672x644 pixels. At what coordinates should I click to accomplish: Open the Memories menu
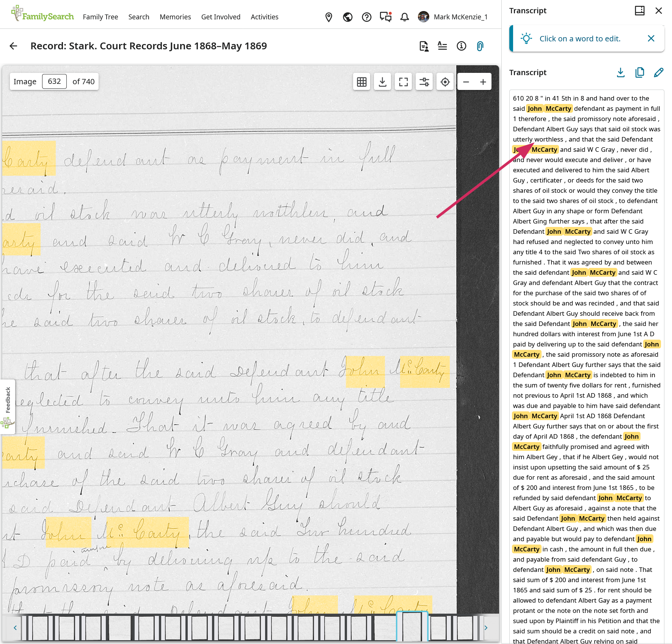click(x=175, y=17)
